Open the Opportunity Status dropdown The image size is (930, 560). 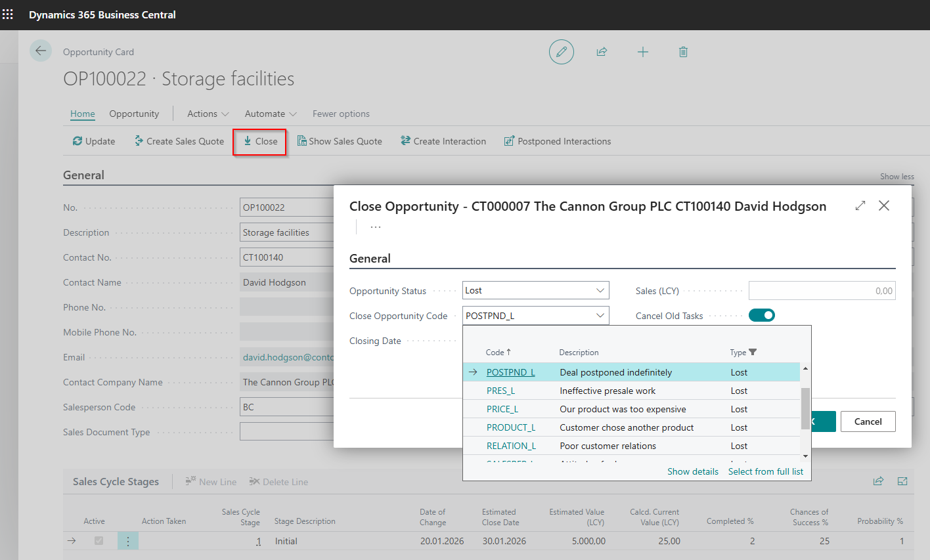600,290
